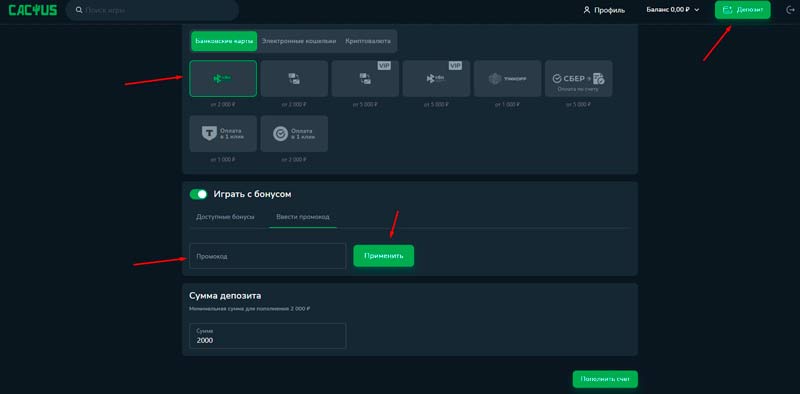Choose the card-to-card transfer tile from 2 000 ₽

pos(294,79)
